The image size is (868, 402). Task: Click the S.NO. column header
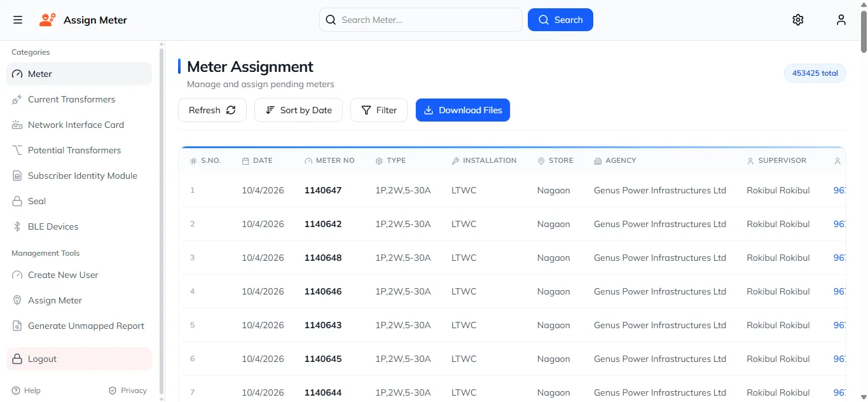(205, 161)
